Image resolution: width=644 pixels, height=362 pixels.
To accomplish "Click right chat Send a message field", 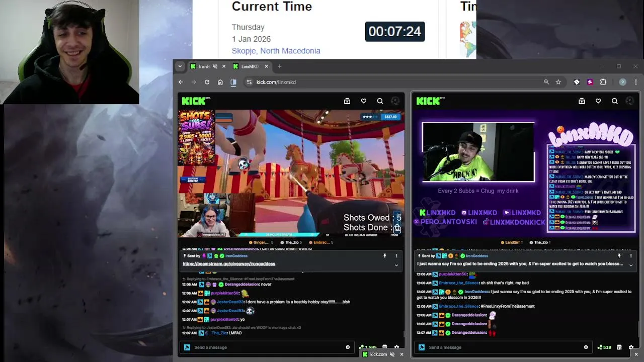I will 502,347.
